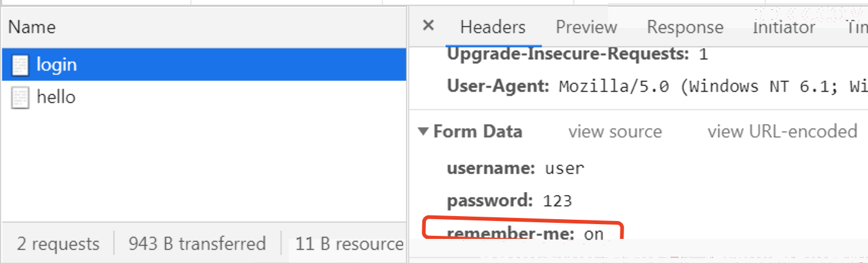
Task: Click the 2 requests status summary
Action: [x=58, y=244]
